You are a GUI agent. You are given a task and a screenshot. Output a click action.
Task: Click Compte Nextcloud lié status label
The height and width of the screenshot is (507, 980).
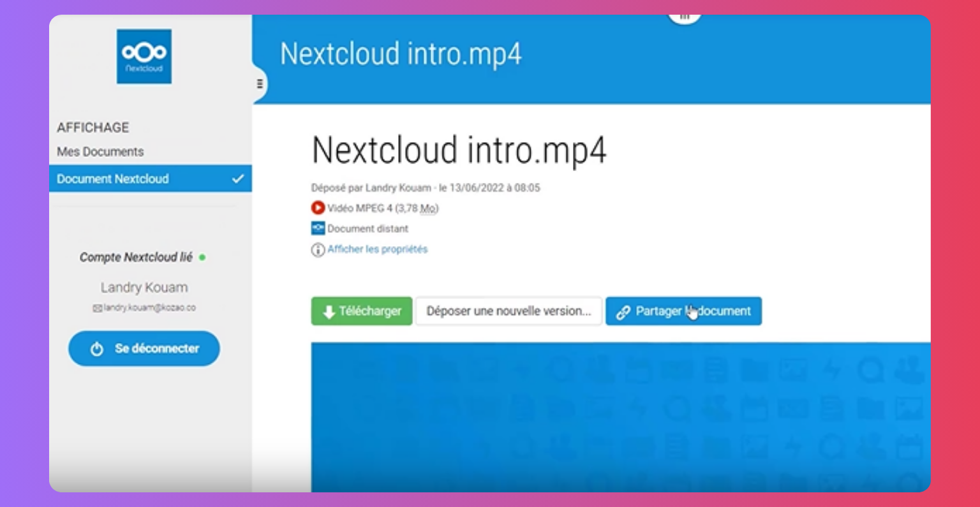136,257
